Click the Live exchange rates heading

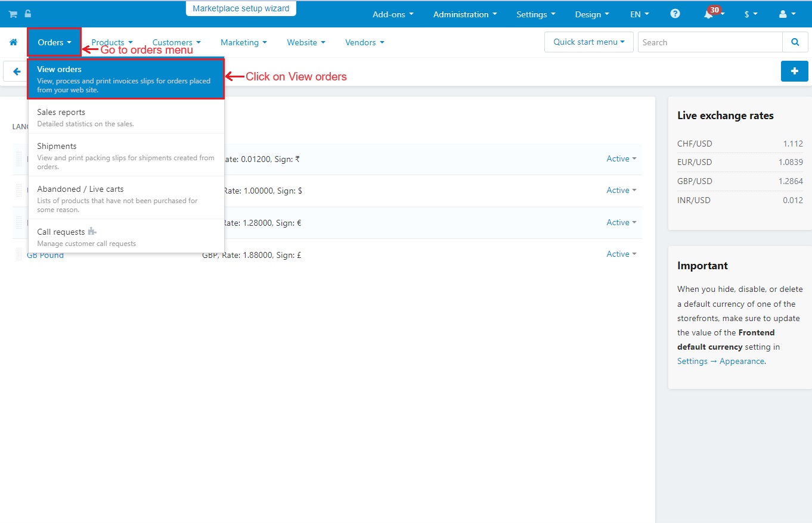click(x=726, y=116)
